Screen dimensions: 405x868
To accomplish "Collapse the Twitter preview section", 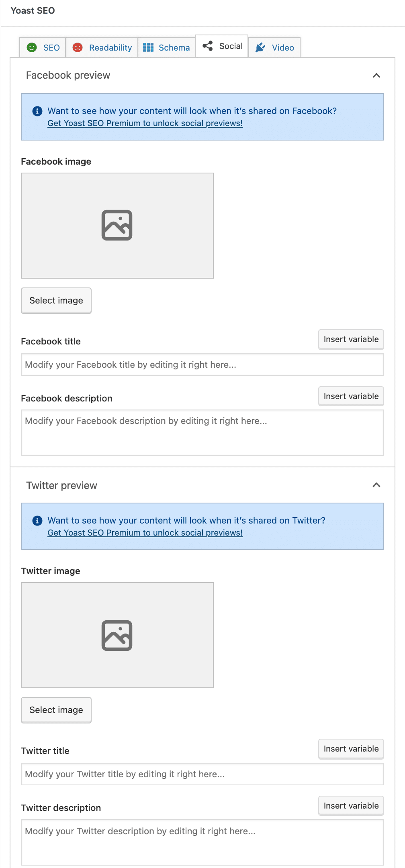I will (376, 485).
